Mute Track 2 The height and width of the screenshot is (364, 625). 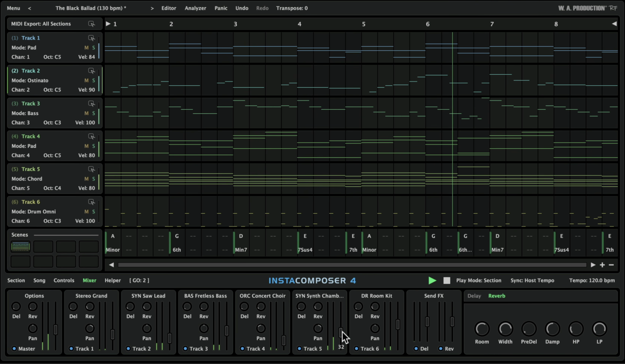[x=86, y=81]
